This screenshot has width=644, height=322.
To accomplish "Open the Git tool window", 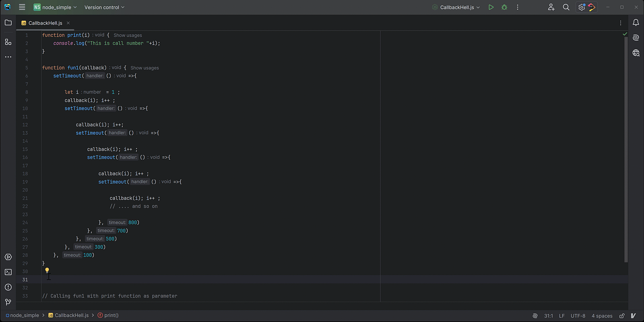I will coord(8,302).
